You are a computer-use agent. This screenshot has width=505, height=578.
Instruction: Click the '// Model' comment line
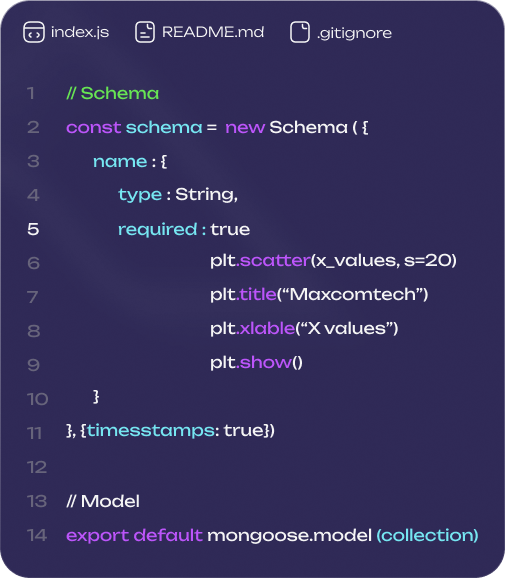pos(103,501)
